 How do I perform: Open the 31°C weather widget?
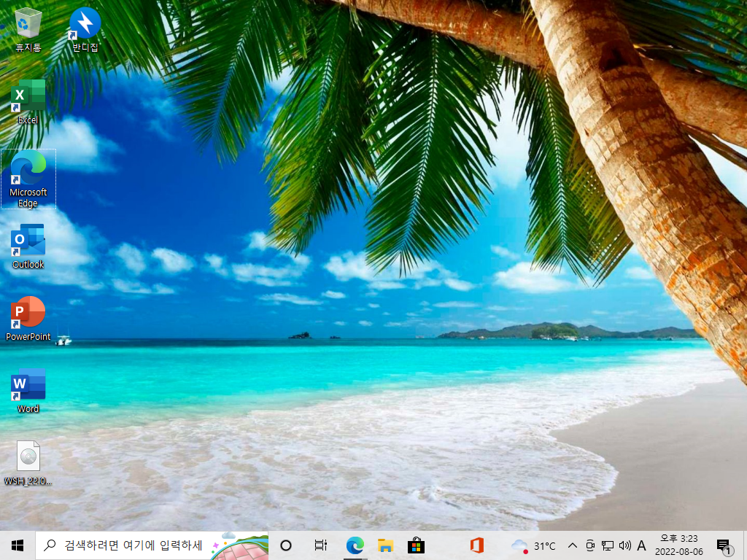tap(533, 545)
